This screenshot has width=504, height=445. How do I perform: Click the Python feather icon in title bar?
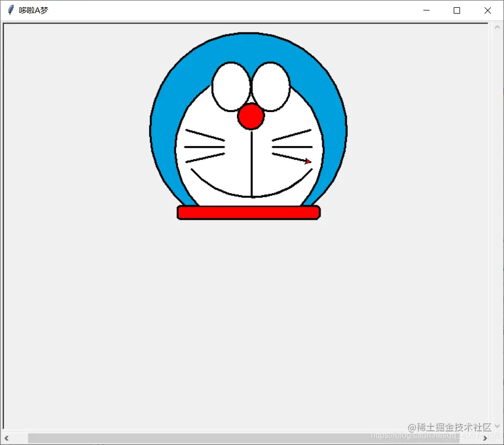pyautogui.click(x=9, y=10)
